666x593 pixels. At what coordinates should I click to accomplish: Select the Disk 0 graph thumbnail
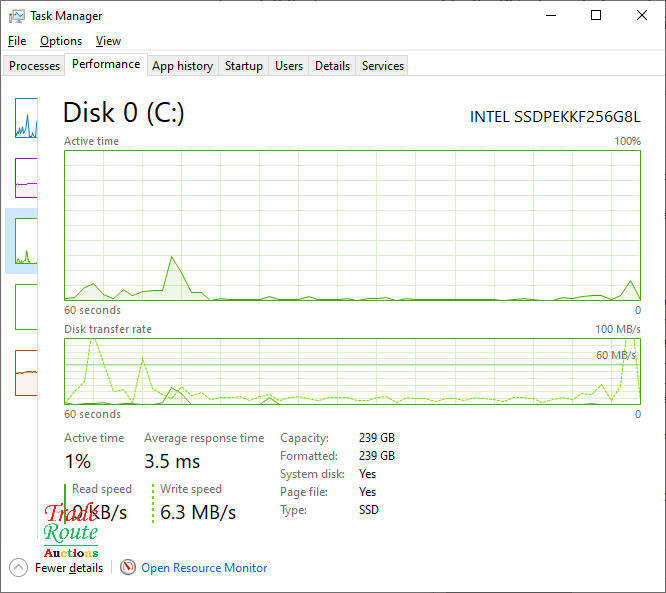click(25, 241)
